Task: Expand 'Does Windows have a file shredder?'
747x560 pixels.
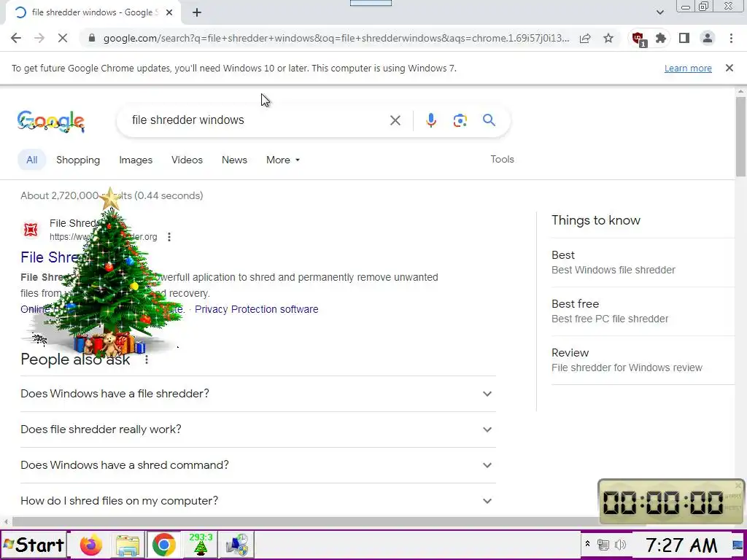Action: click(x=258, y=394)
